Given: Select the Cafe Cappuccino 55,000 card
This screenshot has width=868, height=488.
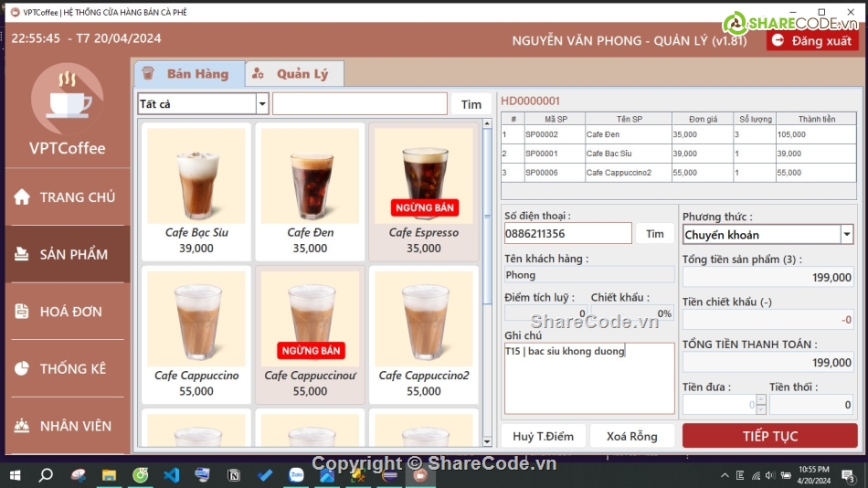Looking at the screenshot, I should 196,334.
